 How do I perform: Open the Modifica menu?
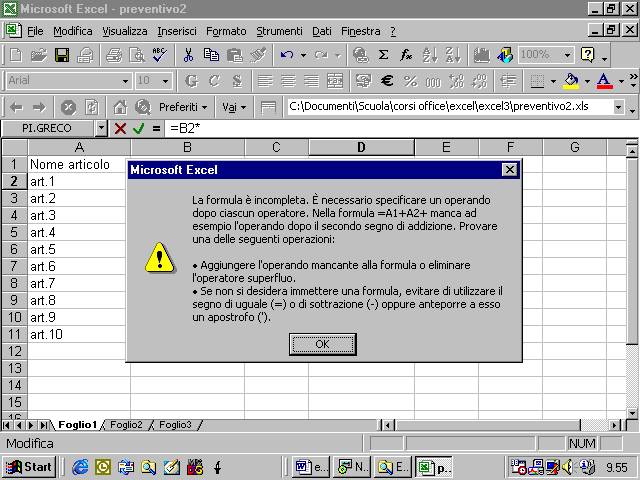coord(73,31)
